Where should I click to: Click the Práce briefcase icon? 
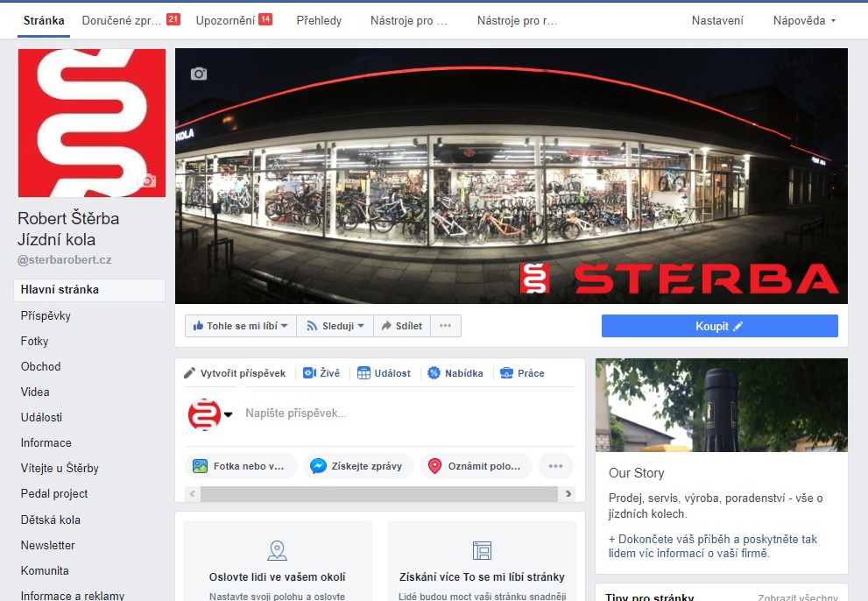(x=506, y=373)
